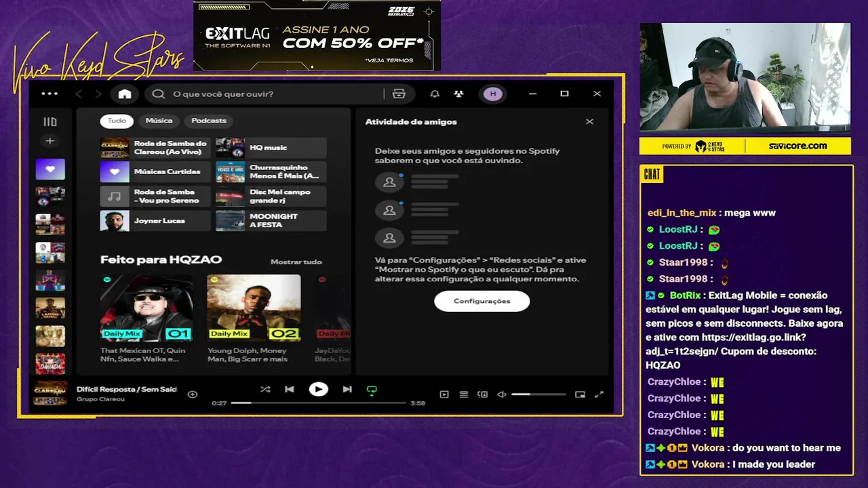868x488 pixels.
Task: Open Daily Mix 02 cover
Action: point(254,308)
